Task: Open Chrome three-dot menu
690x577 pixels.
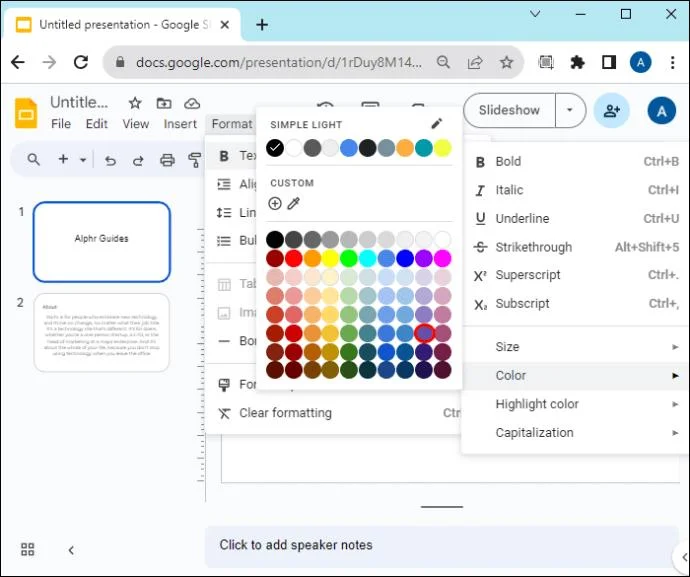Action: [672, 62]
